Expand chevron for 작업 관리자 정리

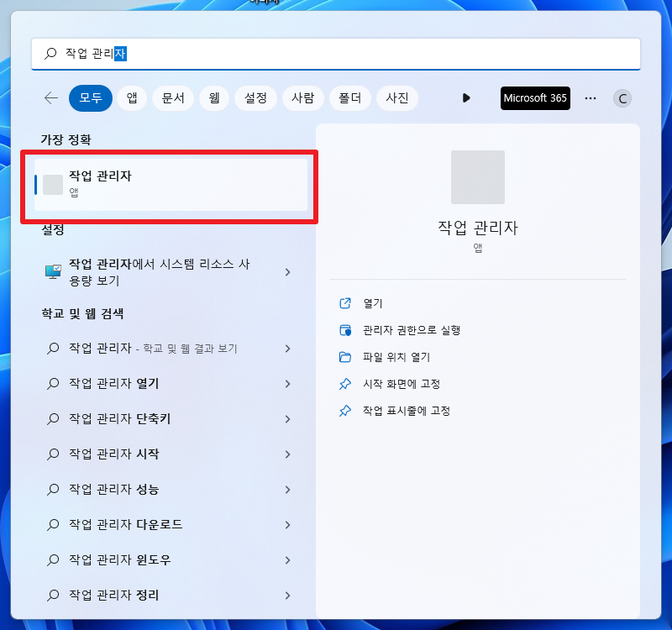(287, 596)
